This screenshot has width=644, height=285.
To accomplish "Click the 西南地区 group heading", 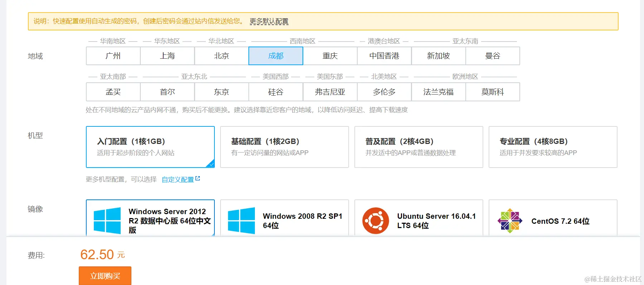I will (302, 41).
